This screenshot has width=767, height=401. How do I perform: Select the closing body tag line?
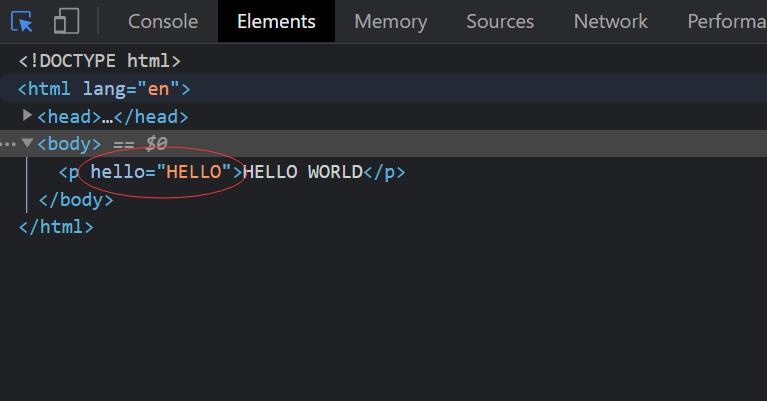[75, 200]
